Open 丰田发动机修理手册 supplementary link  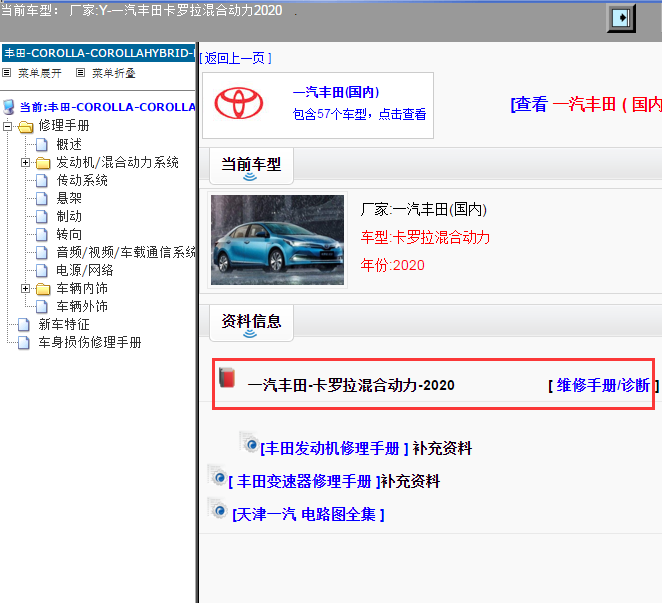click(x=334, y=448)
